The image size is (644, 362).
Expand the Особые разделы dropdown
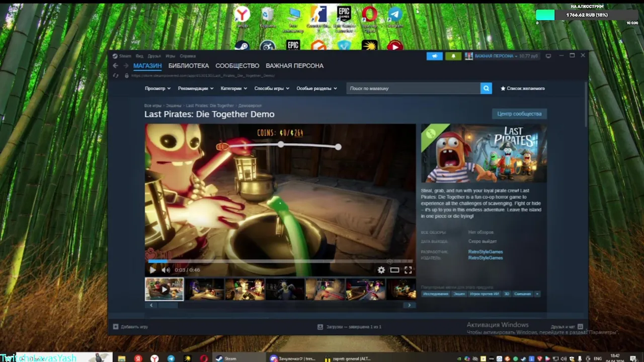coord(316,88)
